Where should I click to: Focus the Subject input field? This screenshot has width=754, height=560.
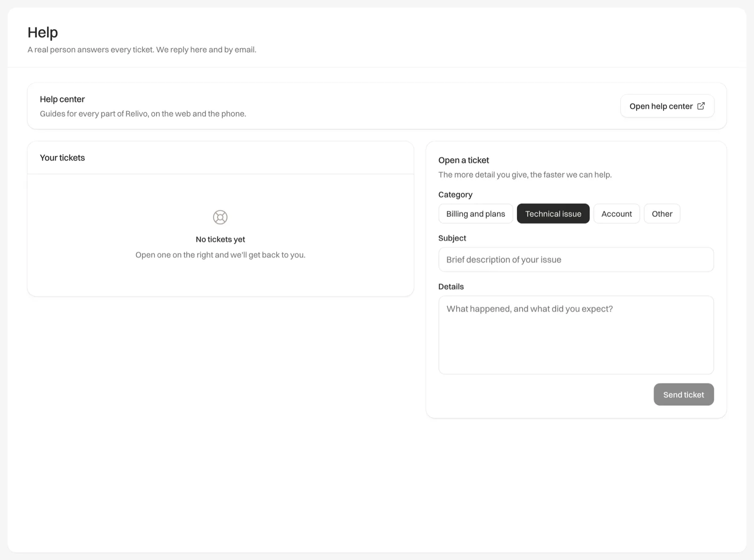point(576,260)
